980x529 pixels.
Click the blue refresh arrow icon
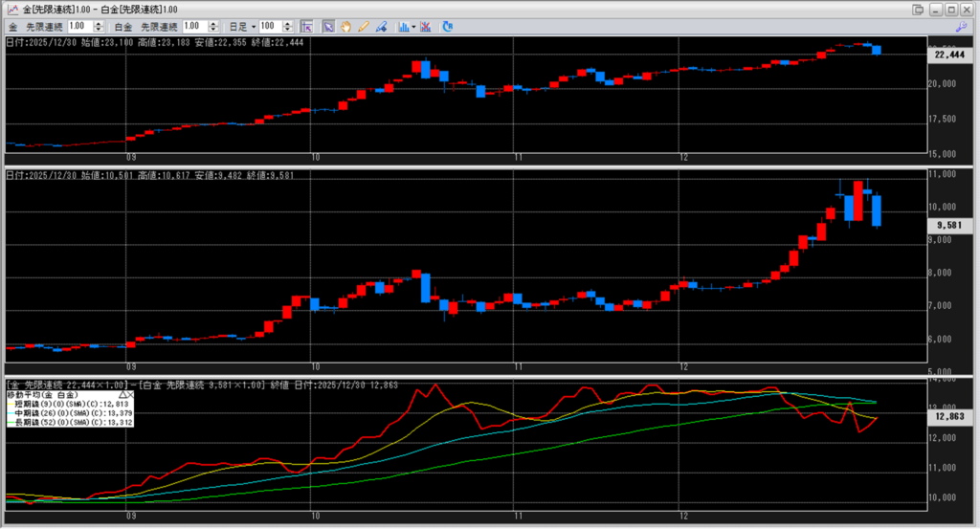447,26
